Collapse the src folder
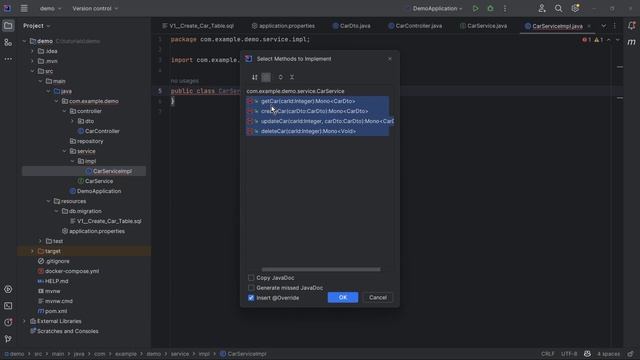 [x=32, y=71]
